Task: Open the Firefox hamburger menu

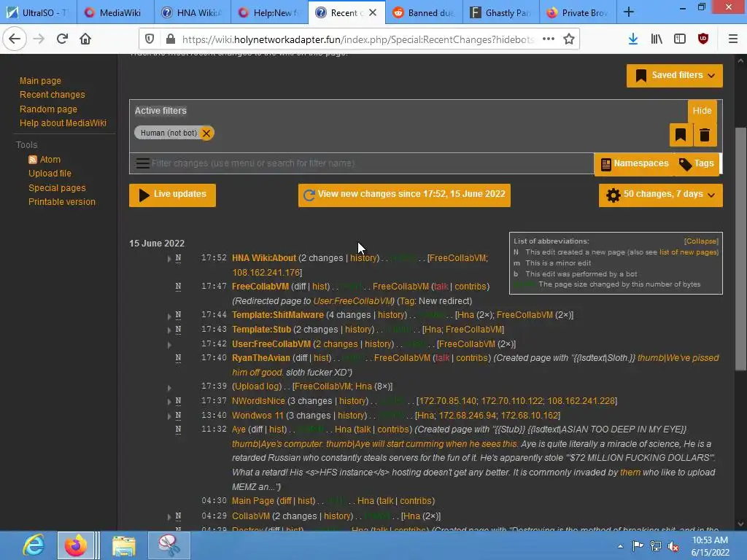Action: click(733, 39)
